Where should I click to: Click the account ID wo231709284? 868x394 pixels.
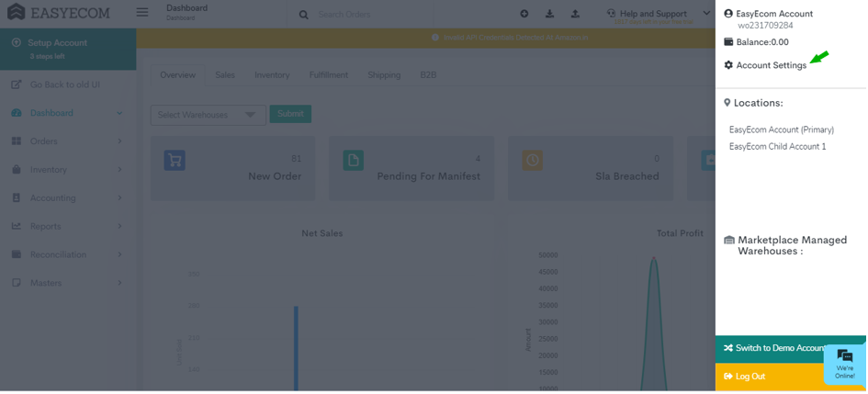[766, 26]
